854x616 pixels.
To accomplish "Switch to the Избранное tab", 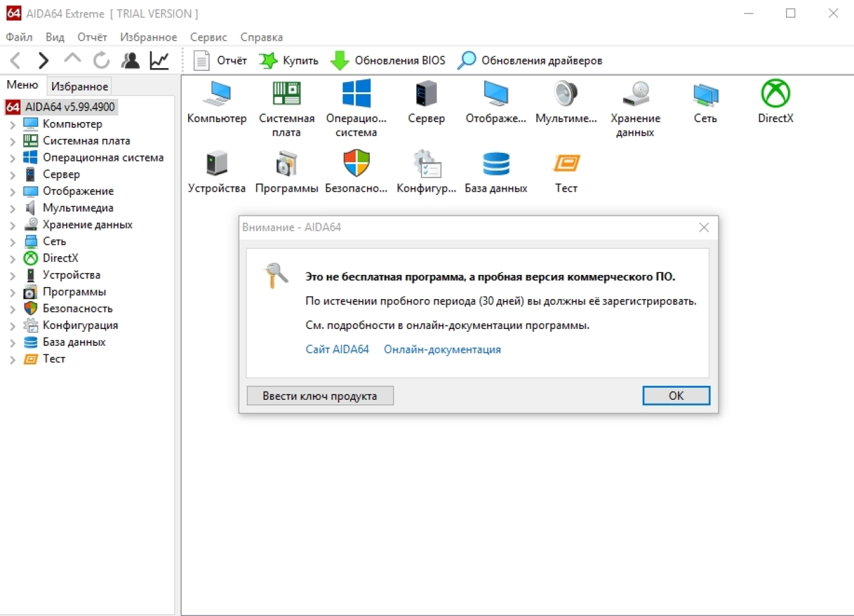I will (79, 86).
